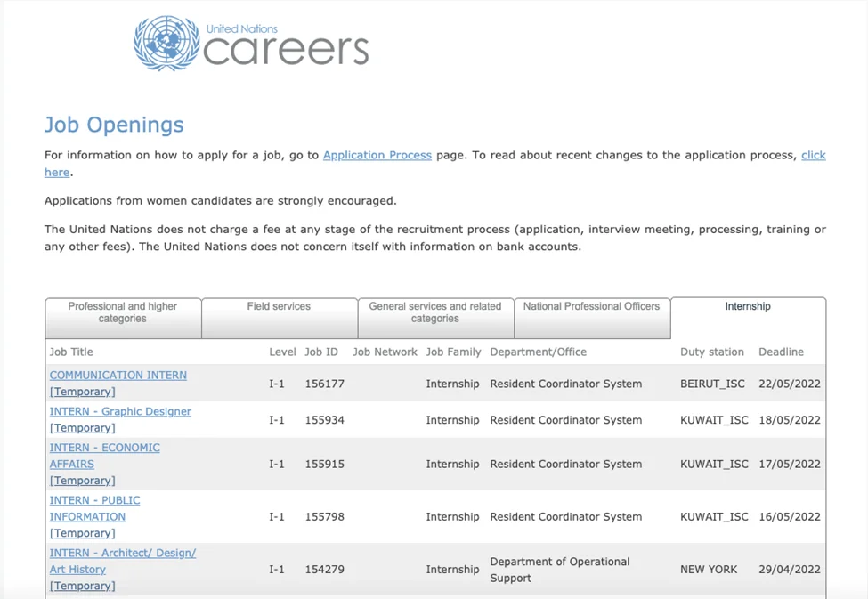Select the Internship tab
This screenshot has width=868, height=599.
click(747, 307)
